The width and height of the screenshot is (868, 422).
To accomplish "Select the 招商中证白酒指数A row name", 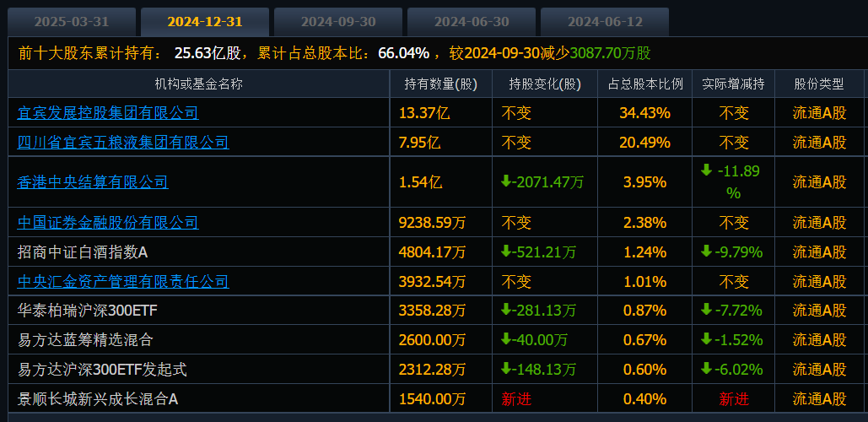I will click(x=83, y=252).
